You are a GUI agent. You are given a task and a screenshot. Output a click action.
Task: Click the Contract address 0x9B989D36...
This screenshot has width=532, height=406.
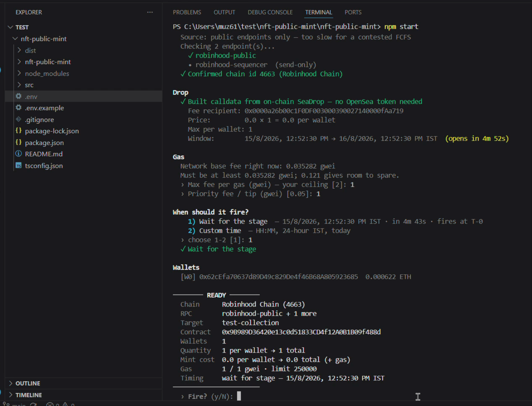click(301, 332)
